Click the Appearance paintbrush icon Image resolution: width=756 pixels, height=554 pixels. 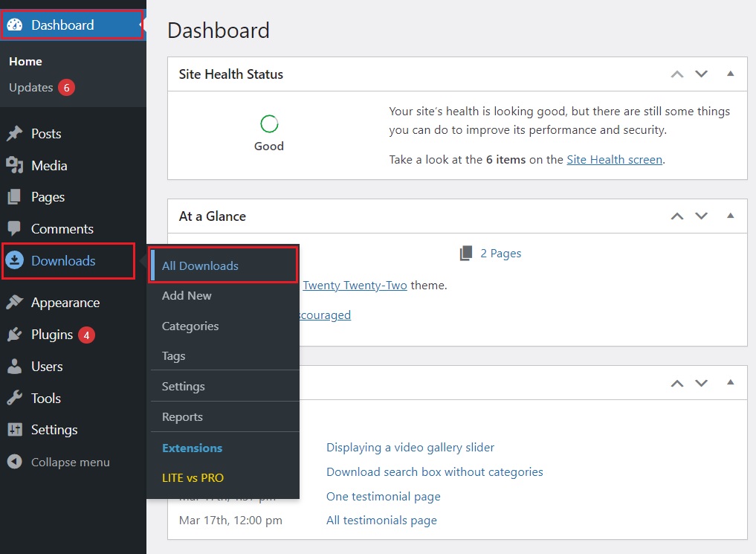point(15,302)
